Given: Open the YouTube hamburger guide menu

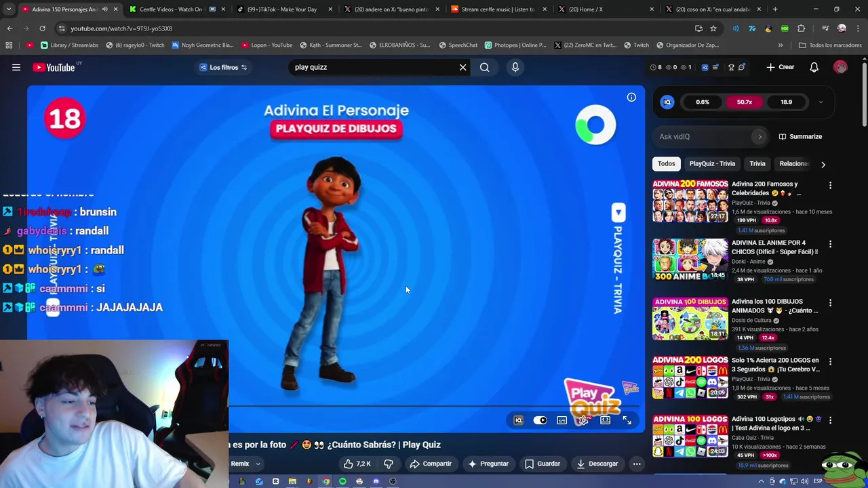Looking at the screenshot, I should [16, 67].
